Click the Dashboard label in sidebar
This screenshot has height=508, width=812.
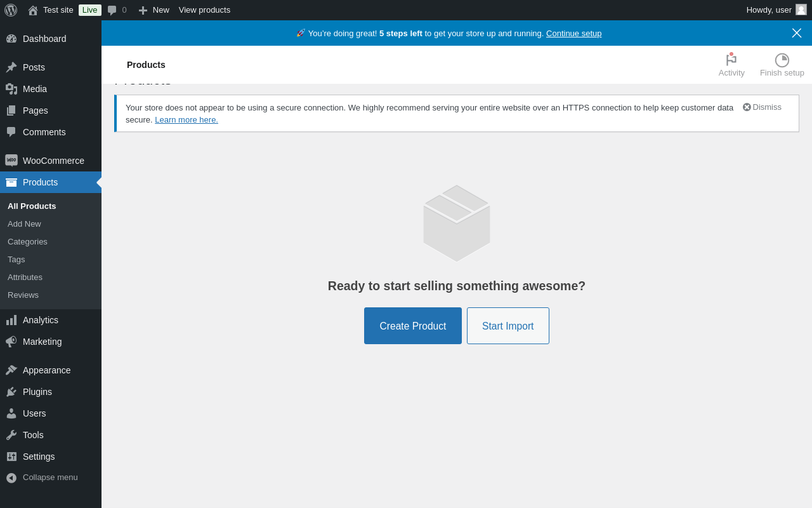coord(44,39)
